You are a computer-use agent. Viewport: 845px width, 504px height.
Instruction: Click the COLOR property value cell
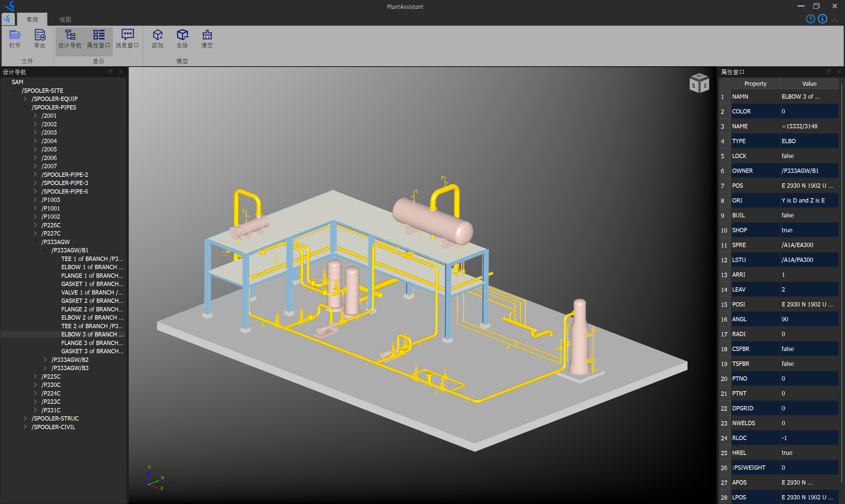(x=809, y=111)
